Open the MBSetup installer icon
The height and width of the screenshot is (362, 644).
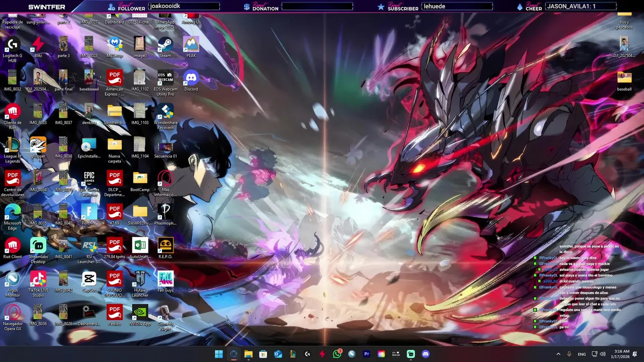[x=115, y=47]
